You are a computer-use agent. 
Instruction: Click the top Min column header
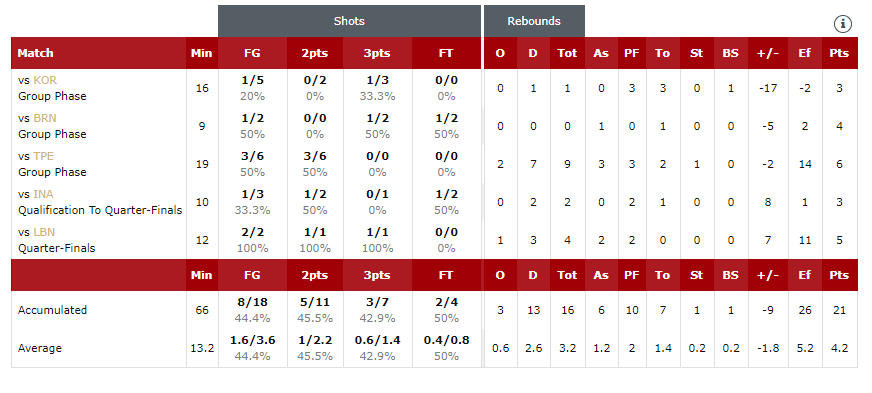[202, 53]
